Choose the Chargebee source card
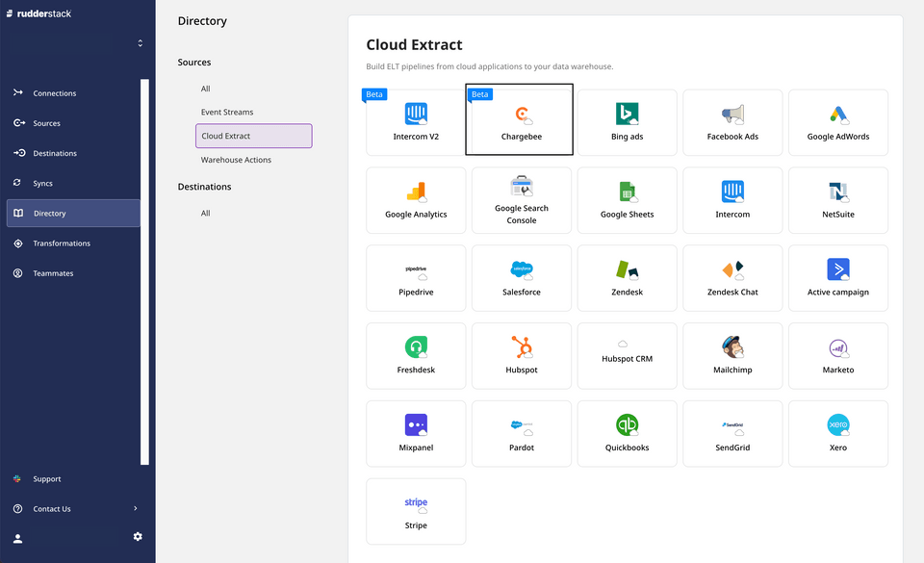Screen dimensions: 924x563 coord(522,122)
